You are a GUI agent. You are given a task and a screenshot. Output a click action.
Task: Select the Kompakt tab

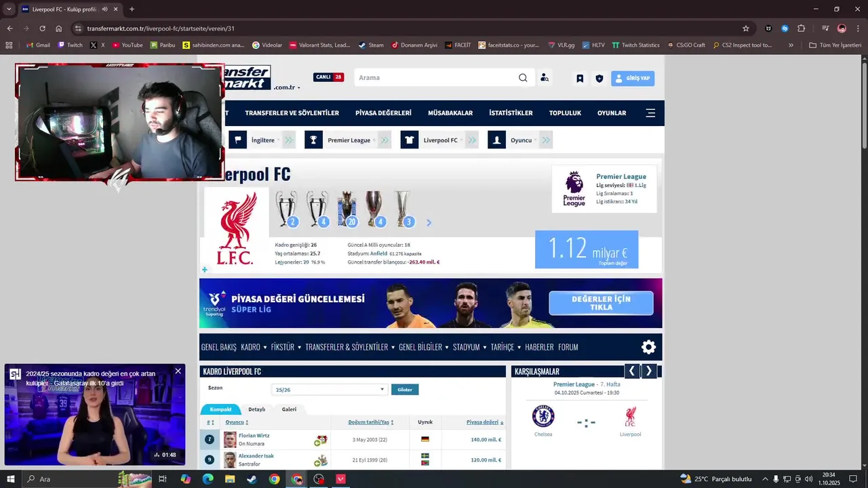click(x=220, y=409)
